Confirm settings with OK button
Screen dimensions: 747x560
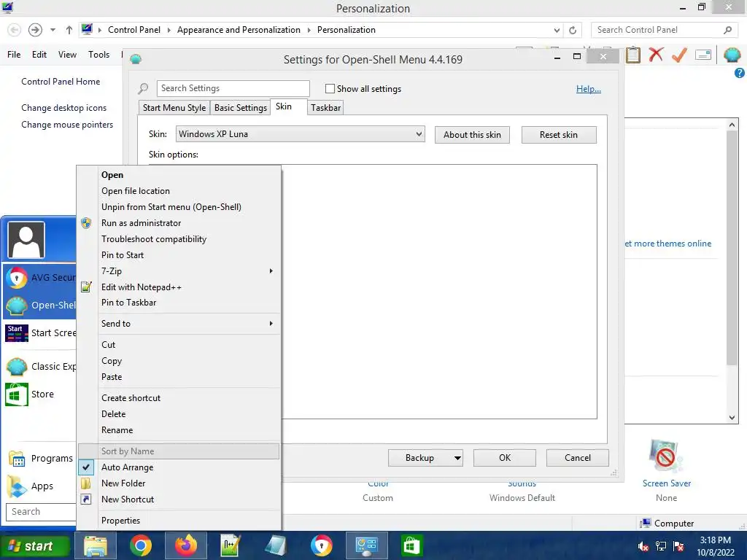coord(505,458)
